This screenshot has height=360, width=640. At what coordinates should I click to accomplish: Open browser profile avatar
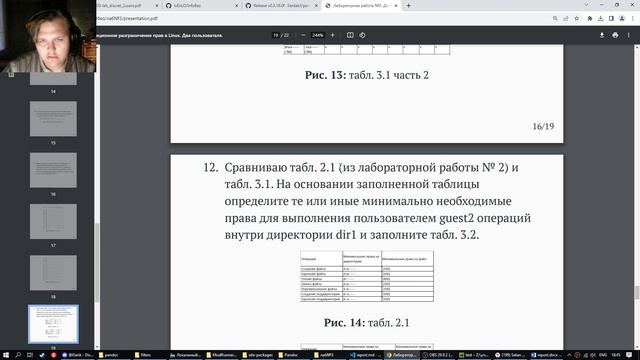click(622, 18)
